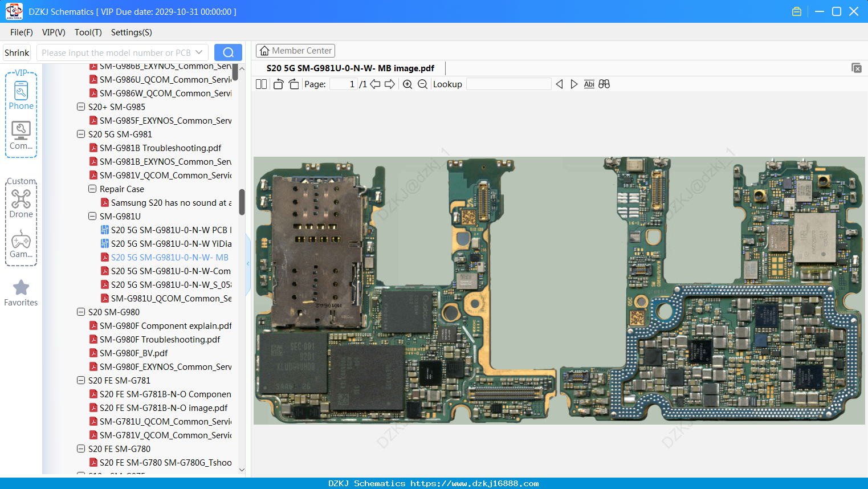868x489 pixels.
Task: Collapse the left panel with the splitter handle
Action: [248, 264]
